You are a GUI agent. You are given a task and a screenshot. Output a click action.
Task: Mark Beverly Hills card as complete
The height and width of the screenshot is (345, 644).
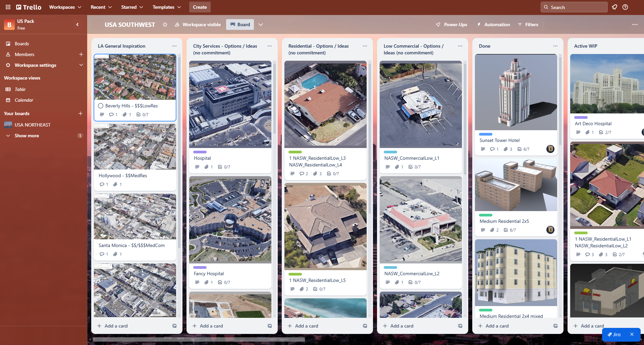(x=101, y=106)
